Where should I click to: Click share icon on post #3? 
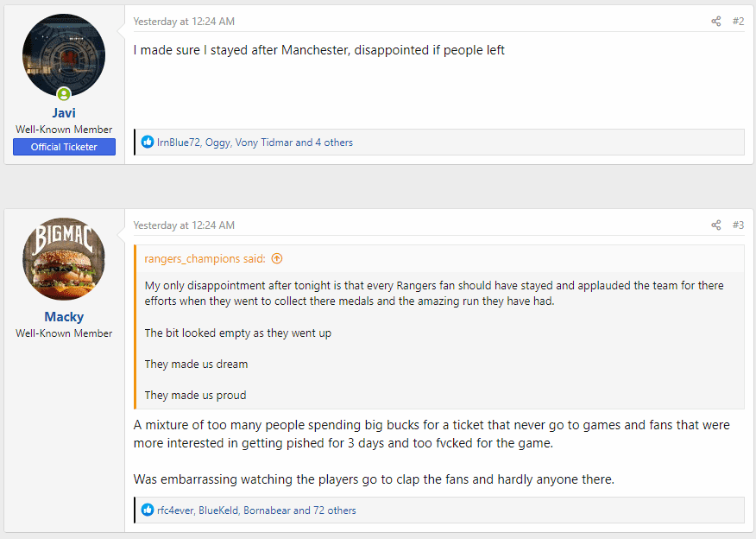pyautogui.click(x=716, y=225)
